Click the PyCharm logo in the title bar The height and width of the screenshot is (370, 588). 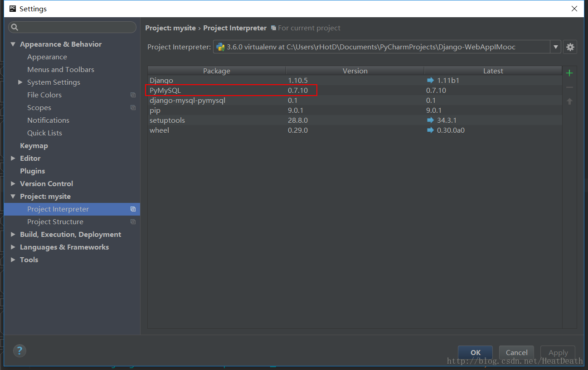click(x=12, y=9)
